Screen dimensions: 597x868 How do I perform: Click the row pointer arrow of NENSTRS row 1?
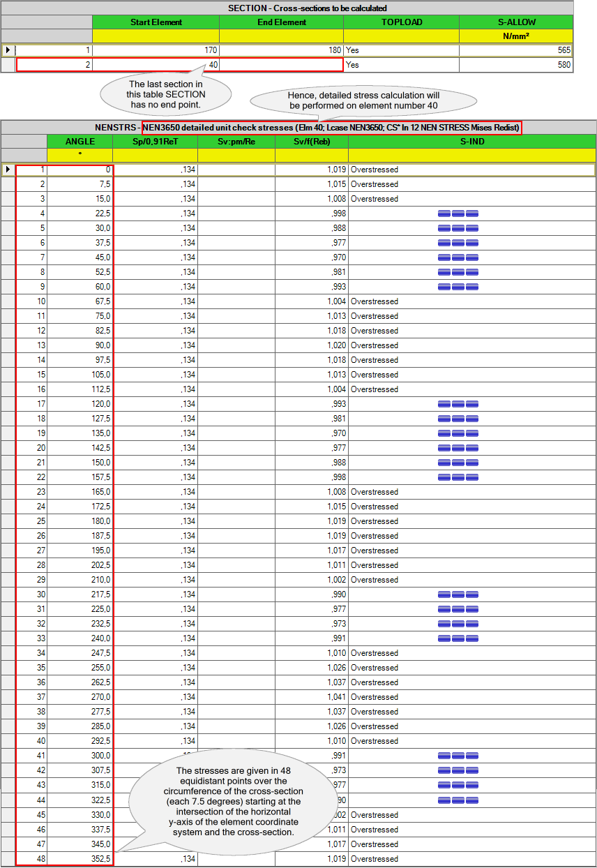click(x=8, y=170)
